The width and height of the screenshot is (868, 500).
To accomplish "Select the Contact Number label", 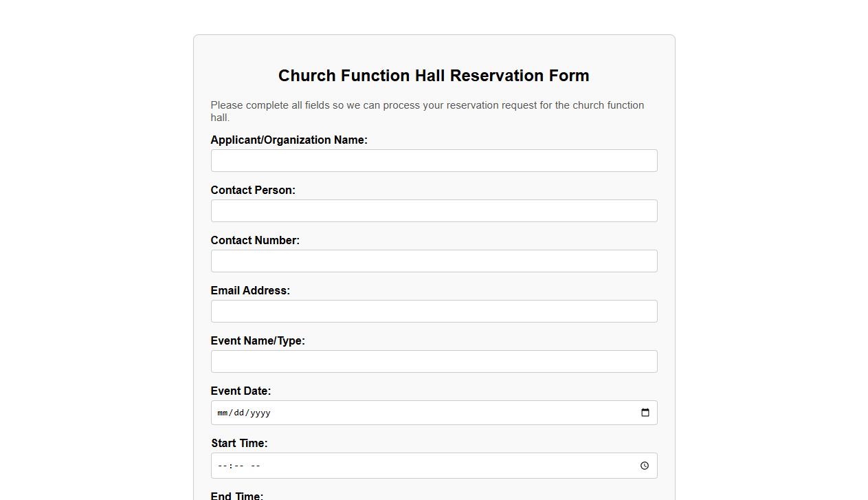I will pyautogui.click(x=255, y=240).
